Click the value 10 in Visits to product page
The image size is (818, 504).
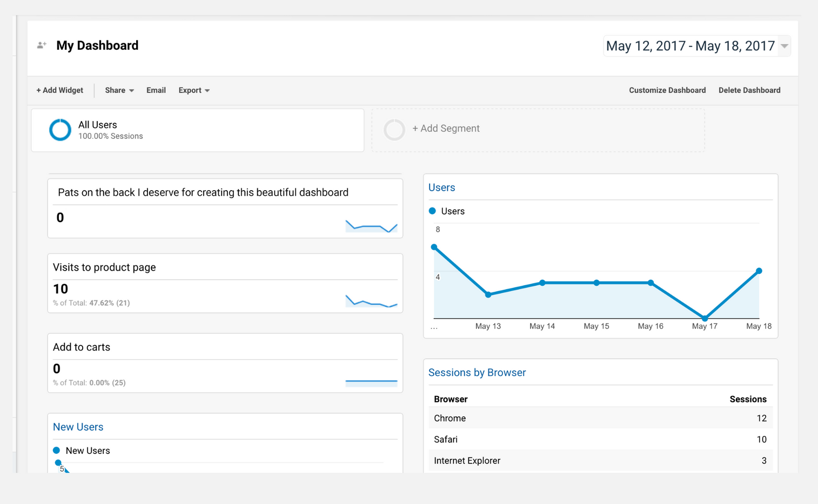pos(61,289)
